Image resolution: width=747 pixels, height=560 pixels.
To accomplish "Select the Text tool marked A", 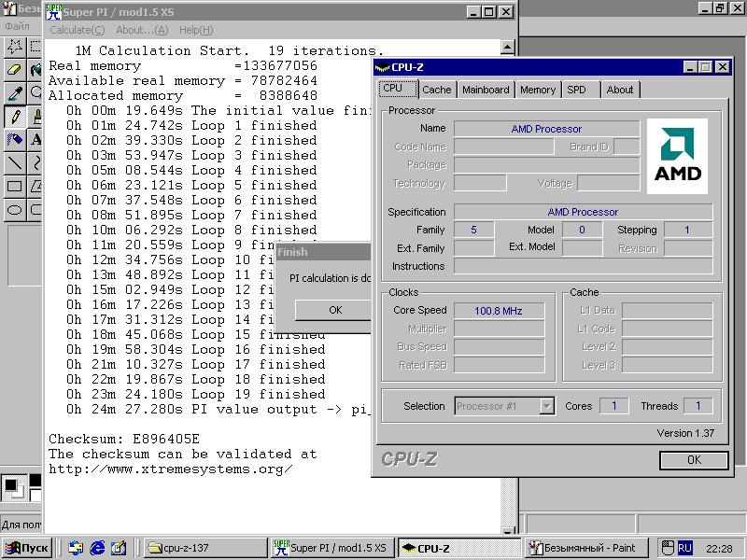I will 35,139.
